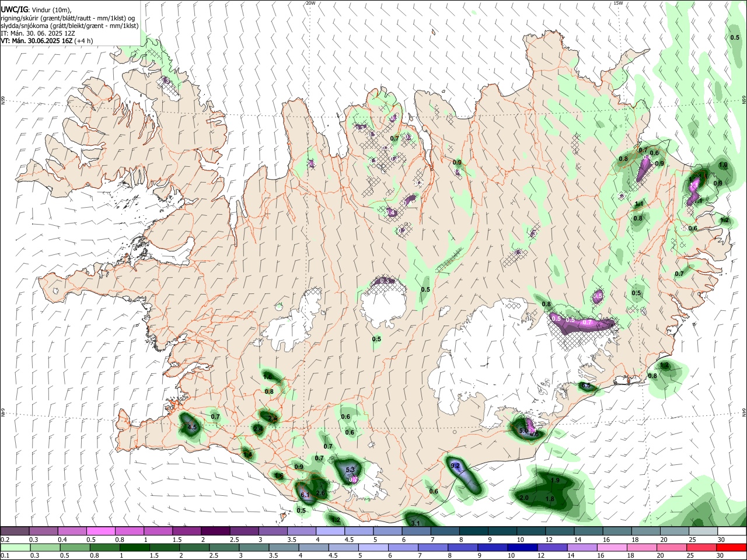Click the 1.9 value in offshore rain cell

(x=556, y=480)
